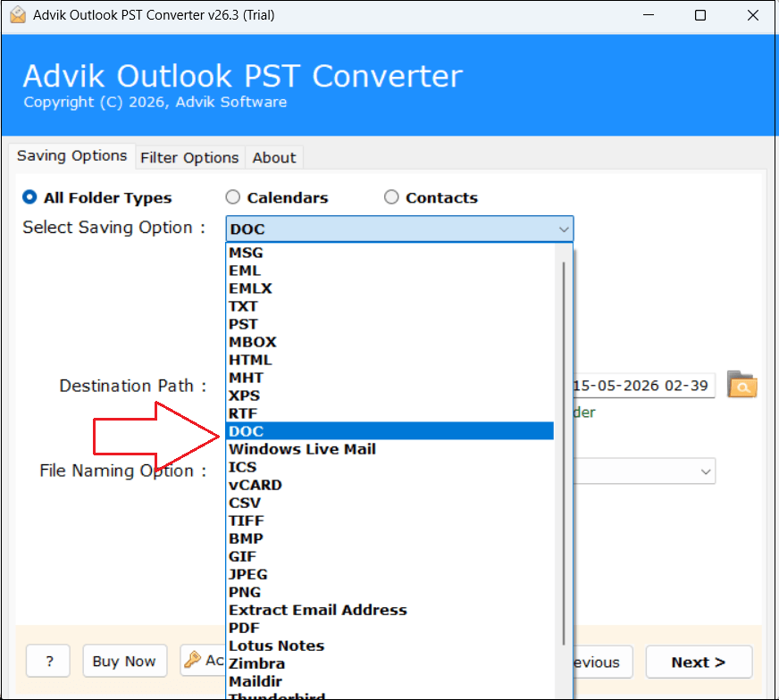Select Maildir option

click(x=390, y=681)
